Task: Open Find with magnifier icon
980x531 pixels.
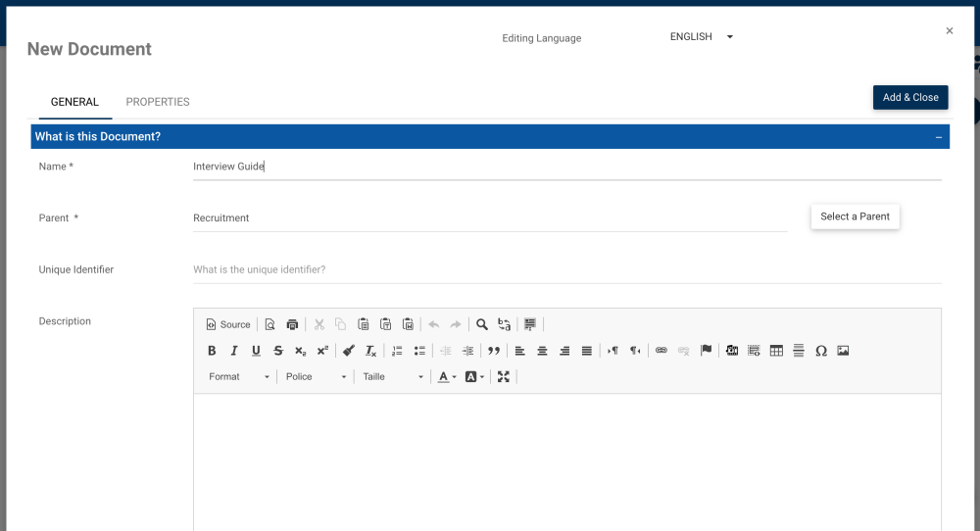Action: pos(482,324)
